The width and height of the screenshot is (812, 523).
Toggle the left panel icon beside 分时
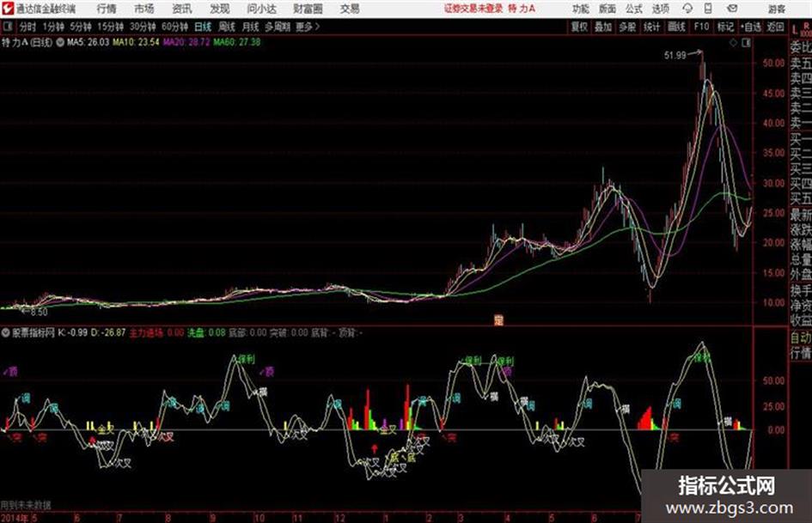tap(8, 27)
